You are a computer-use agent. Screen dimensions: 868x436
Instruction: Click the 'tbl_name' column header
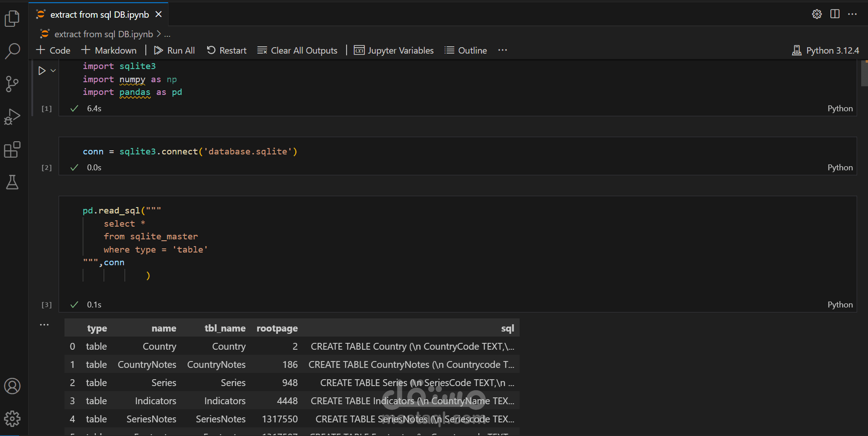225,328
